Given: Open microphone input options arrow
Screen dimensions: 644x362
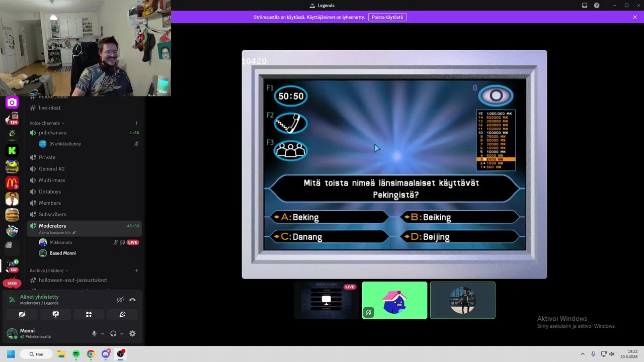Looking at the screenshot, I should tap(103, 333).
